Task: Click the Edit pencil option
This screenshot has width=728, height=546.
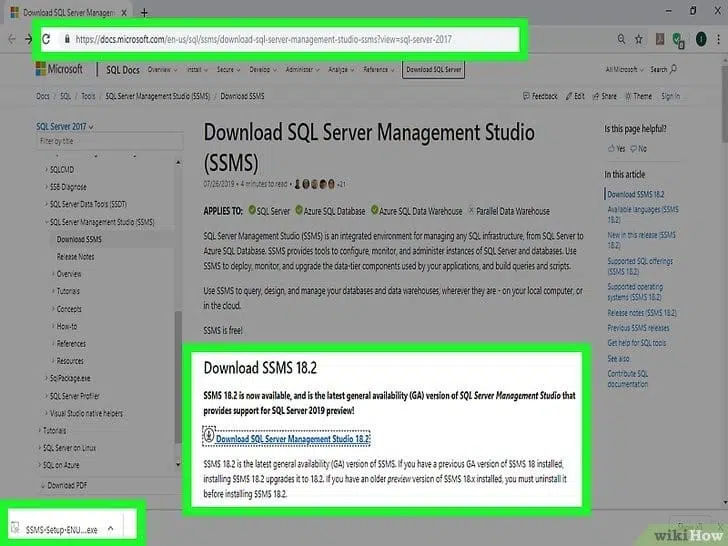Action: click(575, 96)
